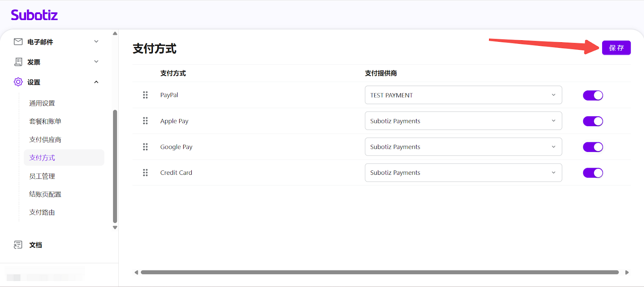The height and width of the screenshot is (287, 644).
Task: Click the drag handle for PayPal row
Action: point(145,95)
